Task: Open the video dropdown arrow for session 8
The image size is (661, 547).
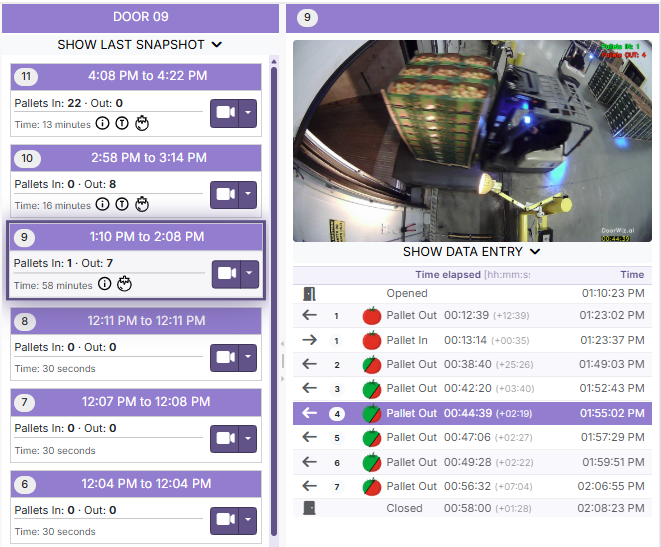Action: point(248,358)
